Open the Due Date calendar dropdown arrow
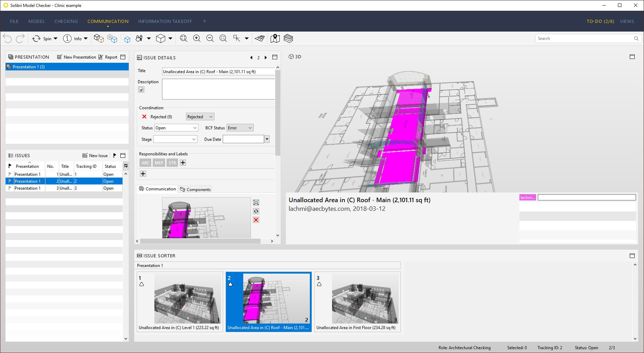The height and width of the screenshot is (353, 644). click(267, 139)
